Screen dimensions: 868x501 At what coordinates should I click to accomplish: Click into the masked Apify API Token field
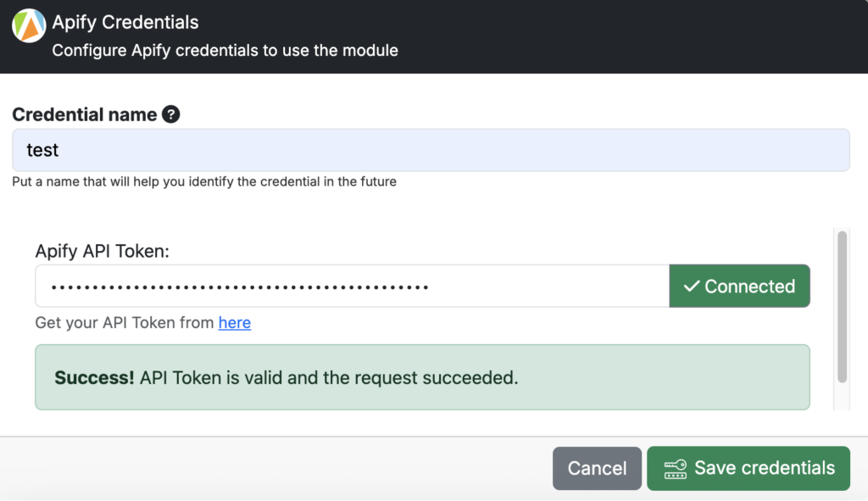coord(352,287)
